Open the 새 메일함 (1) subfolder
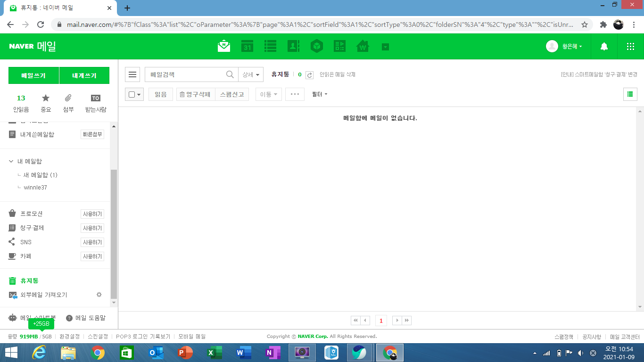 (x=41, y=175)
